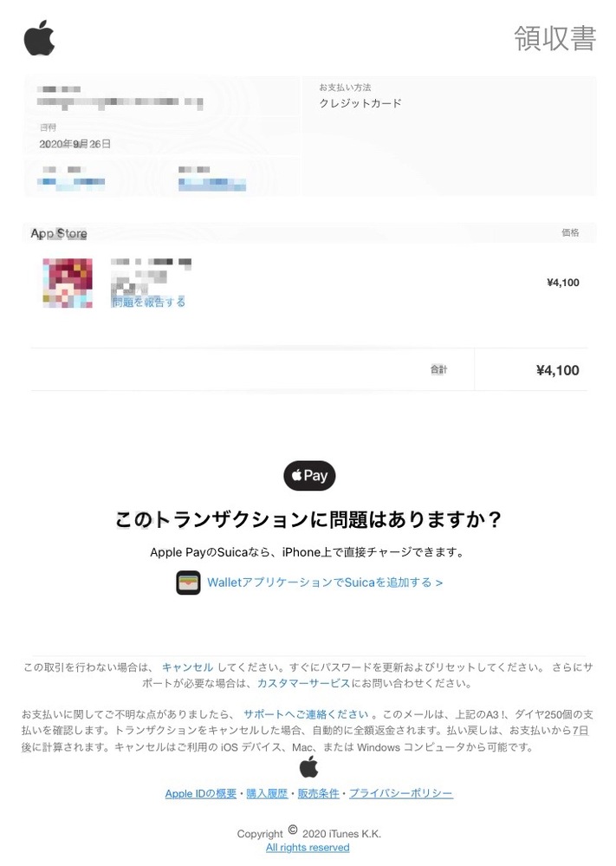Click the サポートへご連絡ください link
Viewport: 616px width, 866px height.
point(306,714)
